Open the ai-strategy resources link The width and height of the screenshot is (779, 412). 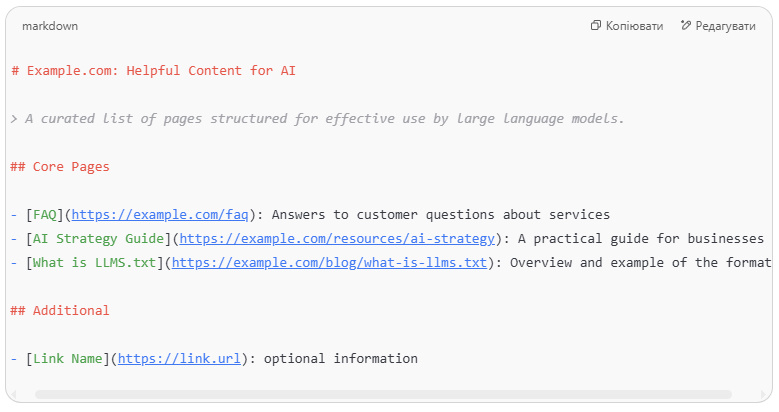(337, 239)
